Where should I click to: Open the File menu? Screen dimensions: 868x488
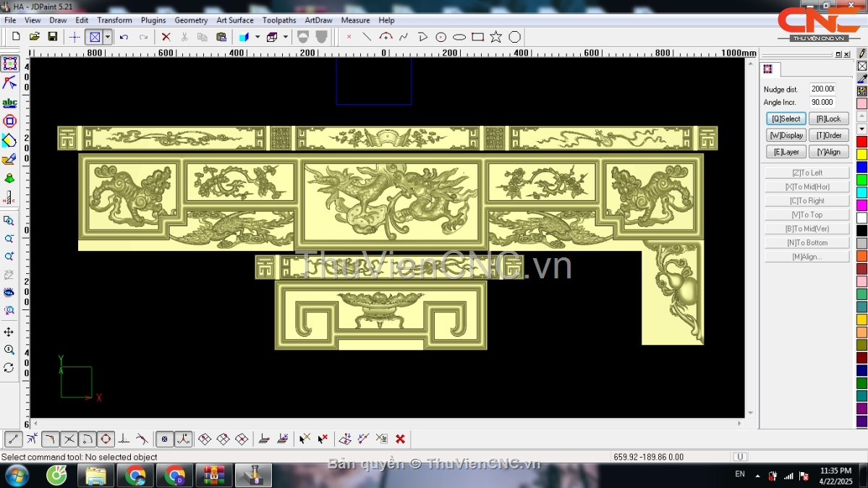(x=10, y=20)
